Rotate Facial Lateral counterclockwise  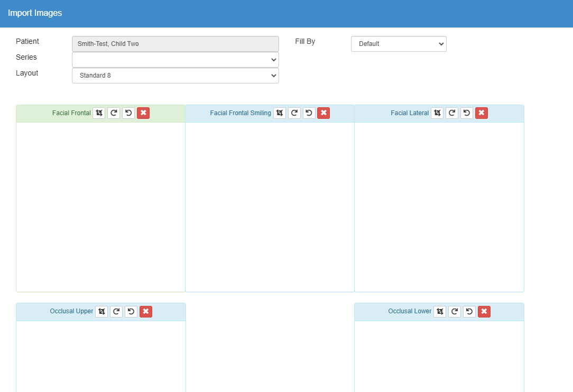tap(467, 113)
